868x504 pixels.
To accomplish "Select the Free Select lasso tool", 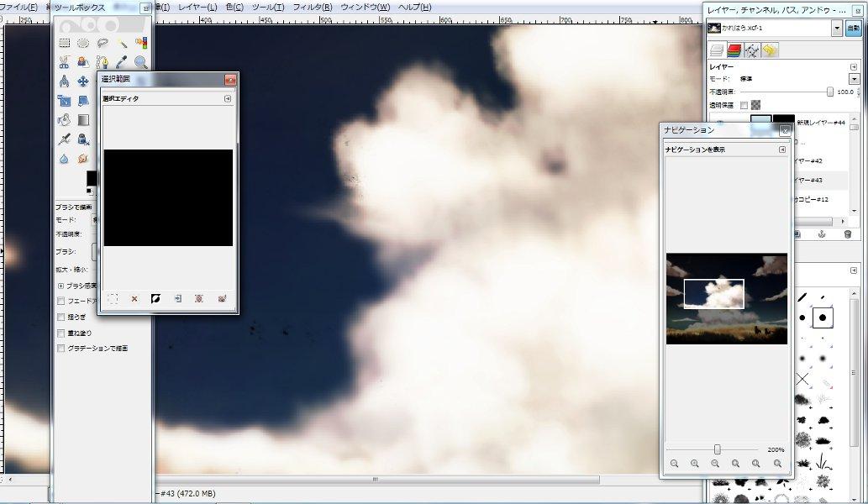I will [x=103, y=43].
